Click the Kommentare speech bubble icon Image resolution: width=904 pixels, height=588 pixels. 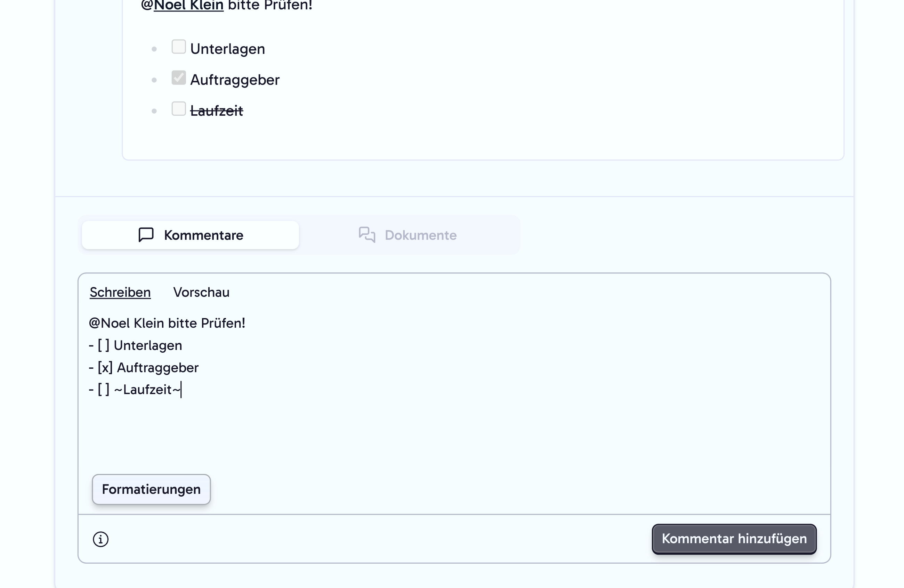tap(146, 235)
